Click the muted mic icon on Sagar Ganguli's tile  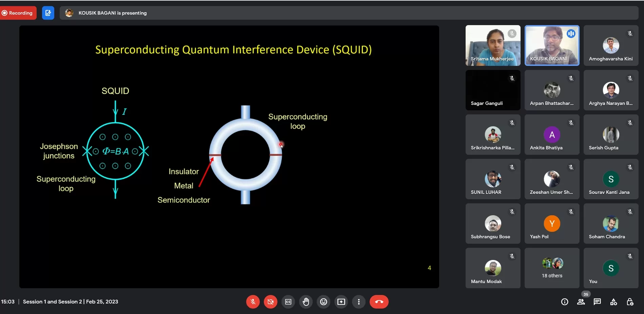tap(512, 78)
